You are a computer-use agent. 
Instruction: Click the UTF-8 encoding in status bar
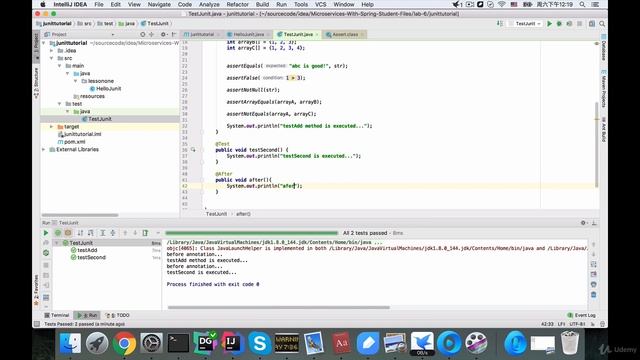pyautogui.click(x=577, y=324)
